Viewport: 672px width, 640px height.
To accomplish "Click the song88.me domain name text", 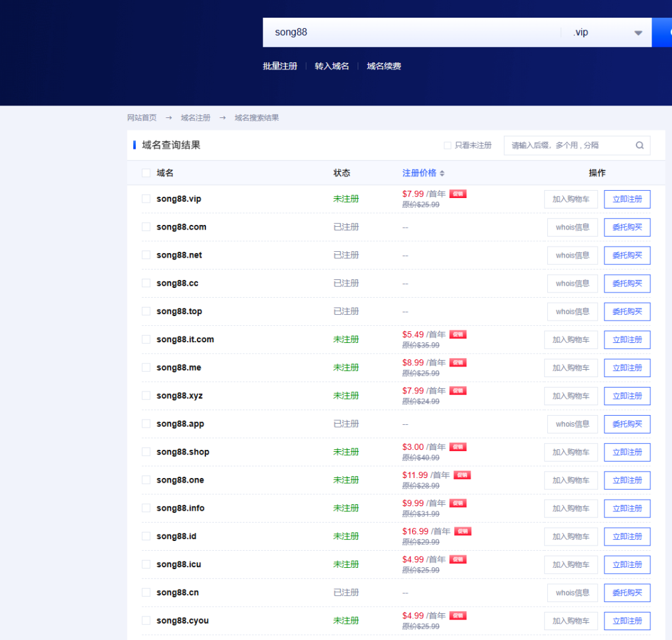I will pos(178,367).
